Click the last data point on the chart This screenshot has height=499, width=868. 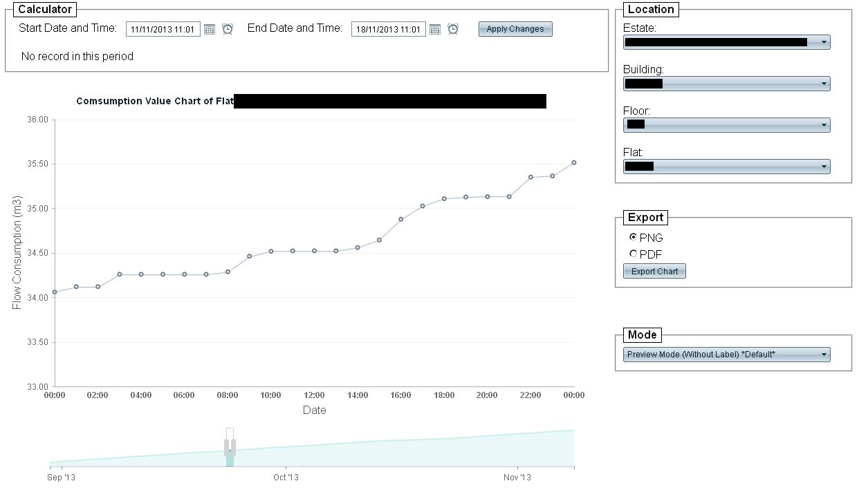coord(574,162)
